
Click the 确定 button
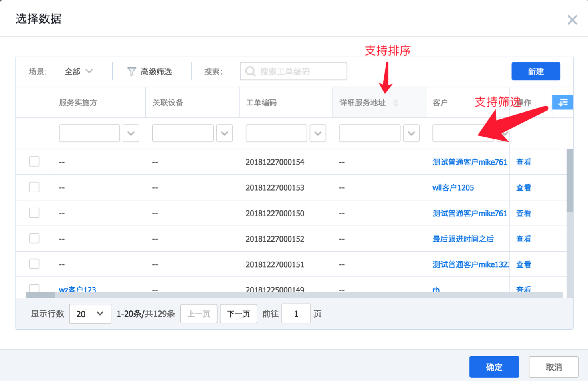(x=494, y=367)
